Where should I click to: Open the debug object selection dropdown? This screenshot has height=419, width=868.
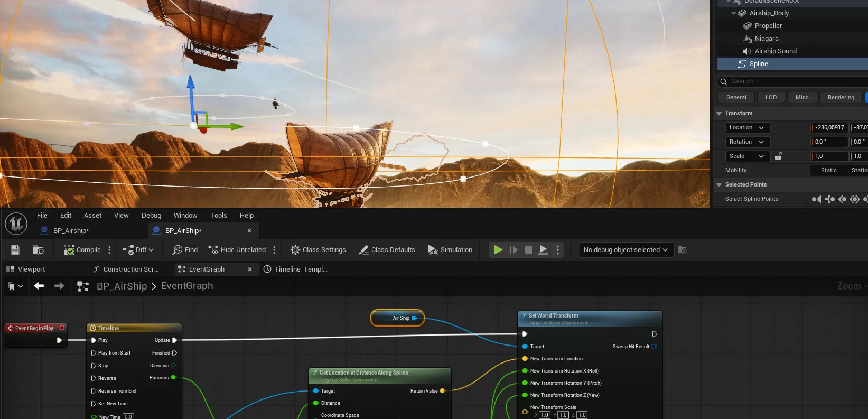pos(626,250)
